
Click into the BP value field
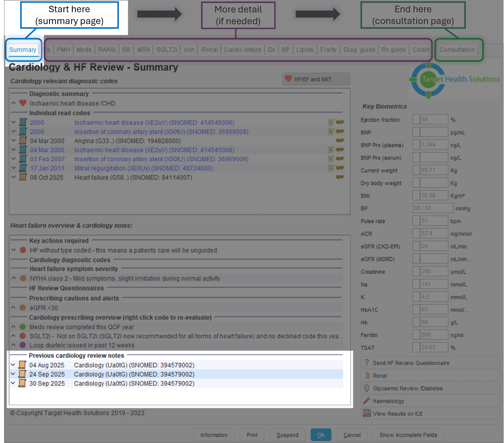(x=432, y=208)
